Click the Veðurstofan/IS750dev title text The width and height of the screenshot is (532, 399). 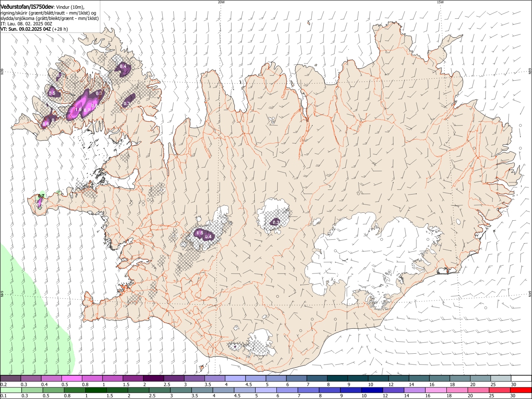27,7
